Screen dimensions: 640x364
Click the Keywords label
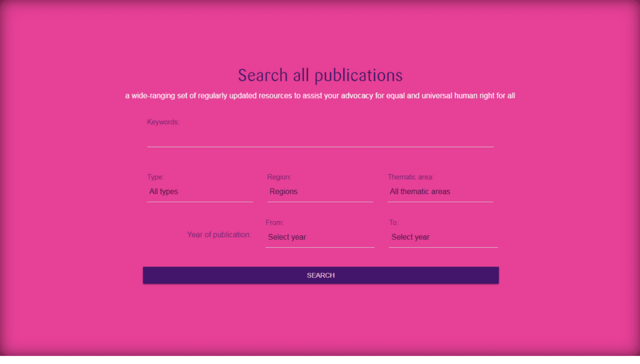[163, 122]
